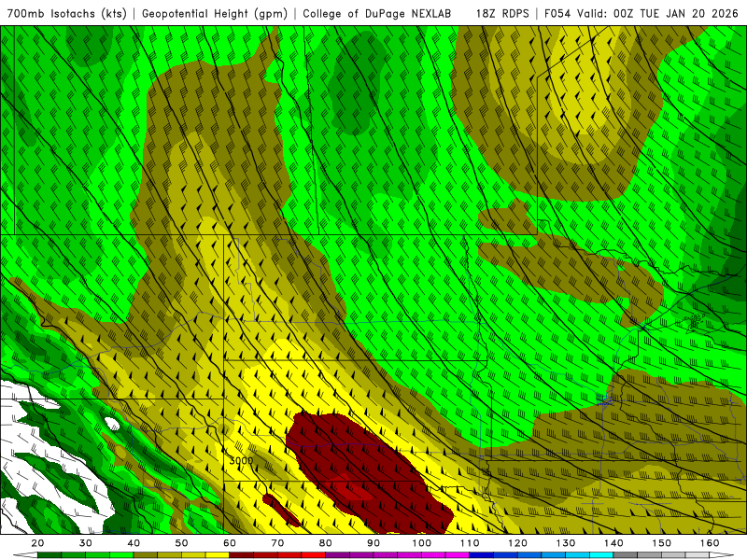747x560 pixels.
Task: Click the bright magenta 105-110 kt legend swatch
Action: [458, 554]
